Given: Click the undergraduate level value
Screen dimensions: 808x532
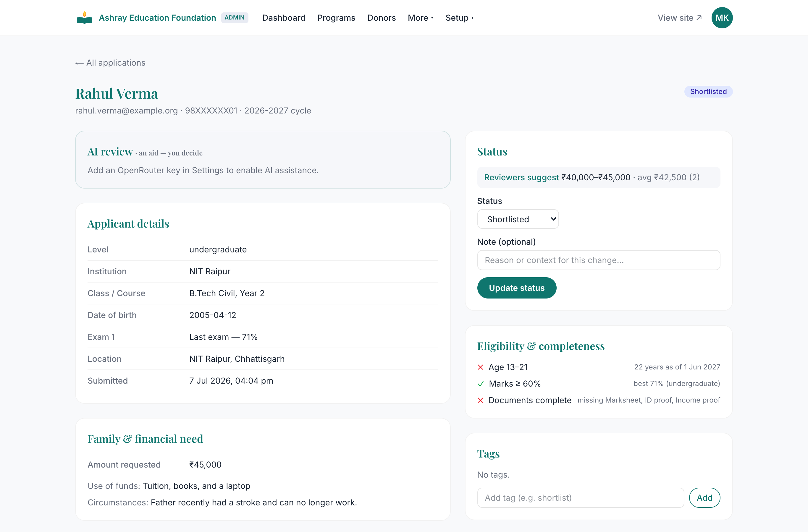Looking at the screenshot, I should pyautogui.click(x=218, y=249).
